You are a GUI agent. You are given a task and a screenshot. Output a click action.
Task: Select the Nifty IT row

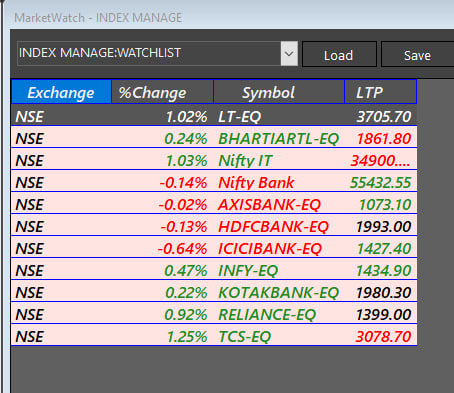coord(214,159)
